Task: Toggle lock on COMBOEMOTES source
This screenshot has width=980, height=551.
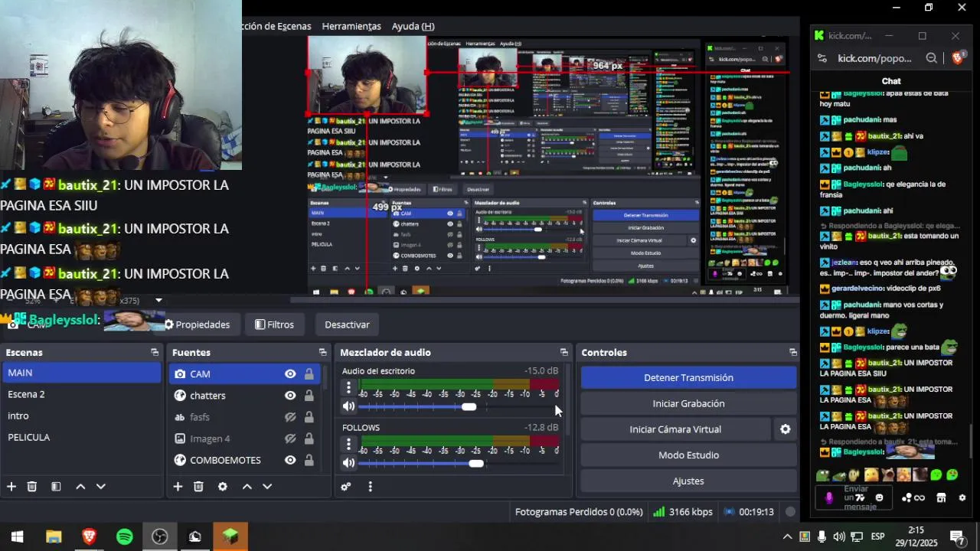Action: (309, 460)
